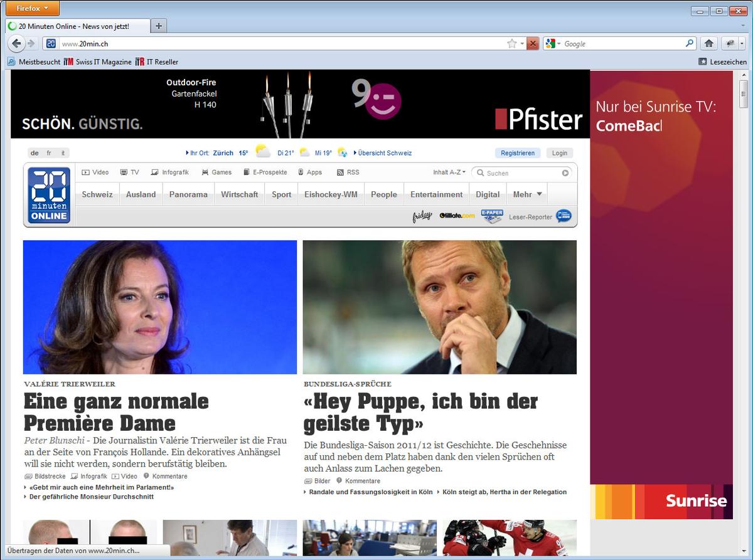Open headline Eine ganz normale Première Dame
Viewport: 753px width, 560px height.
[116, 411]
